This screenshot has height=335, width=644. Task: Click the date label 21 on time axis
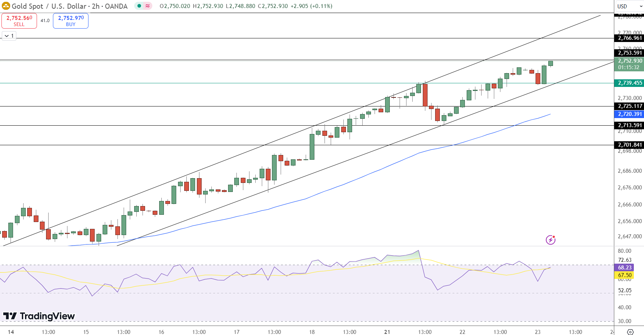[x=387, y=332]
